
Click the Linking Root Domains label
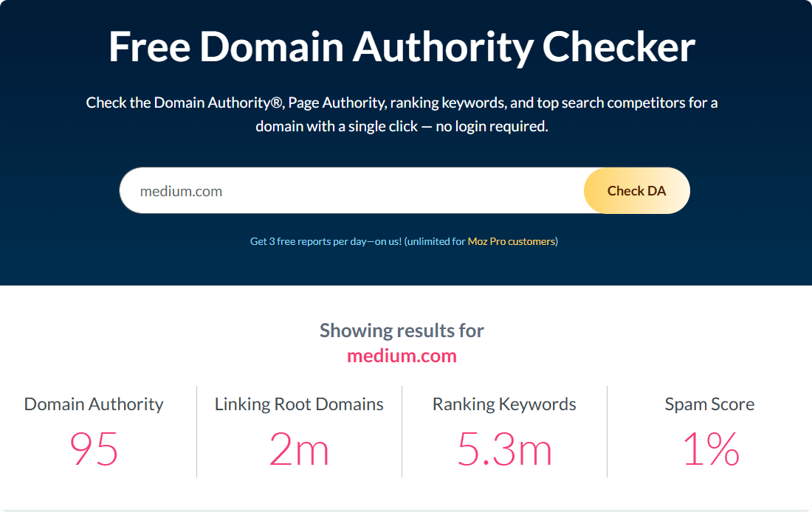pyautogui.click(x=299, y=404)
